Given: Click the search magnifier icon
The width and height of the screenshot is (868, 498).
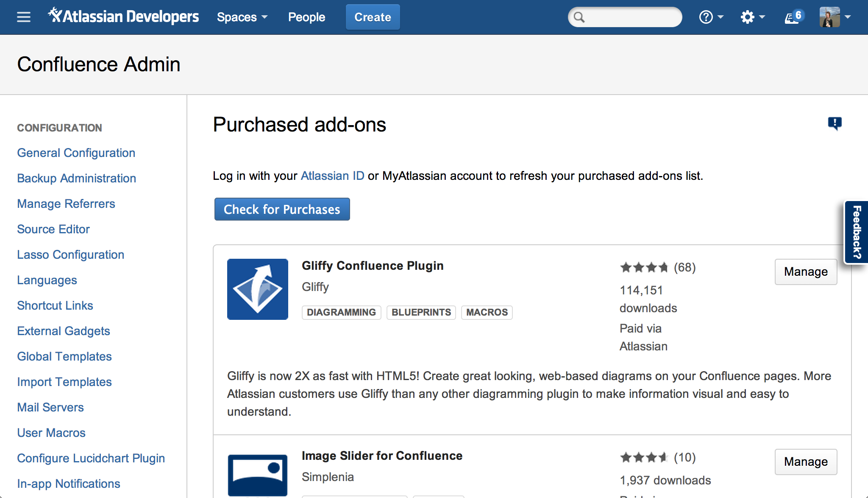Looking at the screenshot, I should pyautogui.click(x=579, y=17).
